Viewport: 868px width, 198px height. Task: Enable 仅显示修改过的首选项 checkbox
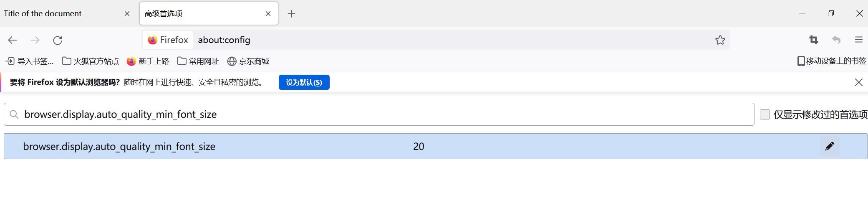click(765, 114)
